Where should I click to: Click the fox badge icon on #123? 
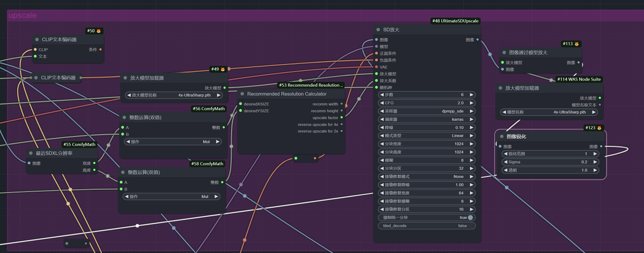click(599, 128)
